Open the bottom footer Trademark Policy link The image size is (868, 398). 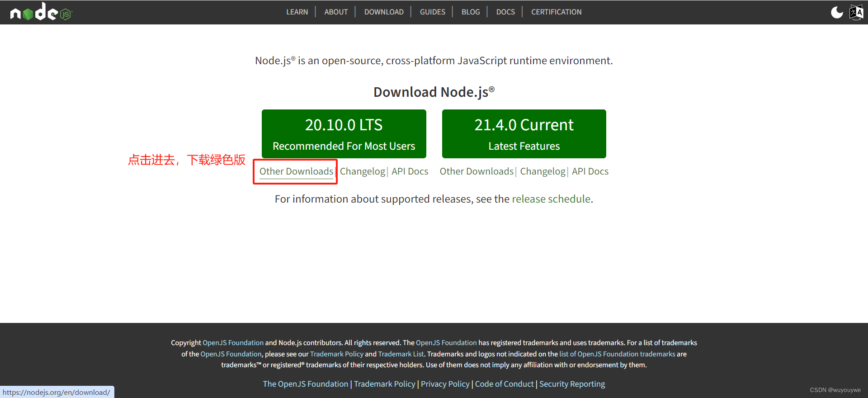point(384,384)
